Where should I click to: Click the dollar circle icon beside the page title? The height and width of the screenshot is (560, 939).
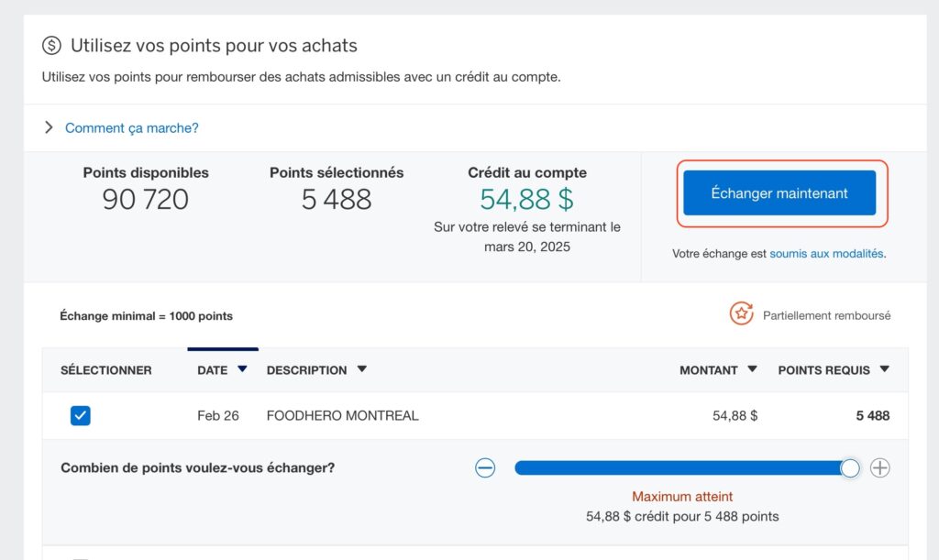tap(52, 45)
